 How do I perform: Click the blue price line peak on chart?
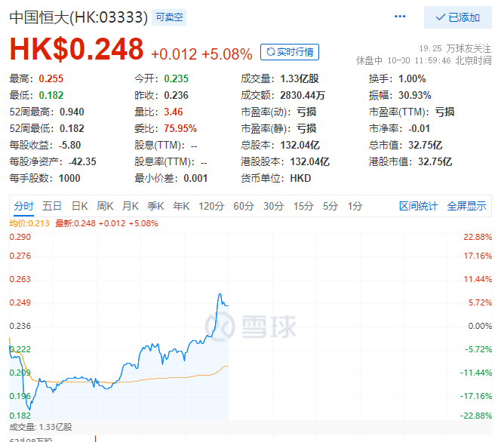coord(220,294)
